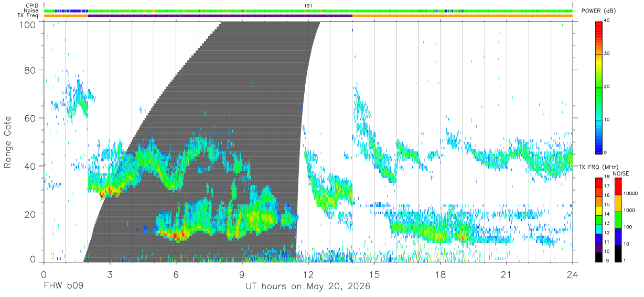This screenshot has height=297, width=644.
Task: Click the NOISE colorbar
Action: tap(618, 220)
